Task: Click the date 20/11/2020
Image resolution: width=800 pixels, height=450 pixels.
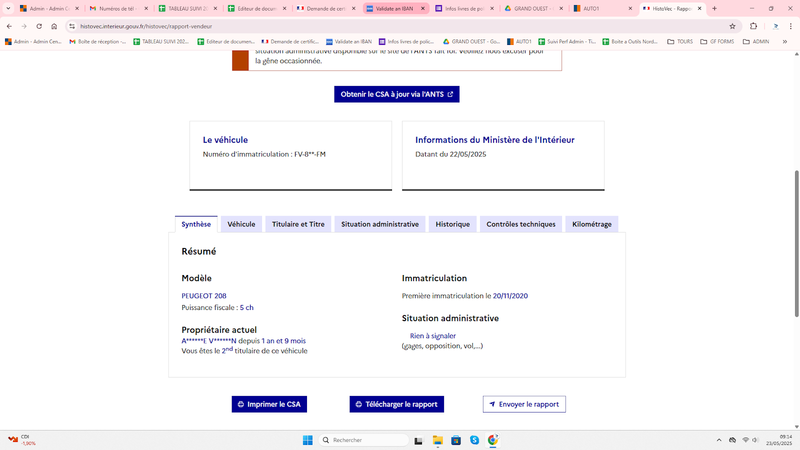Action: (510, 295)
